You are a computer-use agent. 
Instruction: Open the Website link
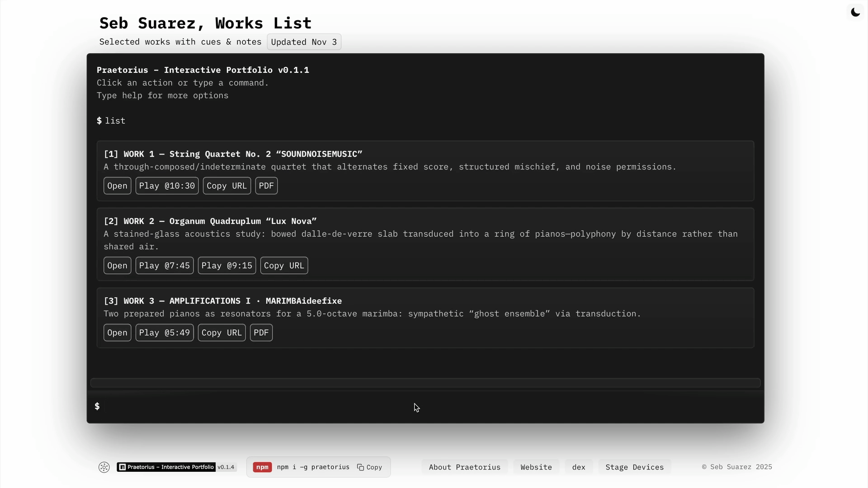pyautogui.click(x=536, y=467)
